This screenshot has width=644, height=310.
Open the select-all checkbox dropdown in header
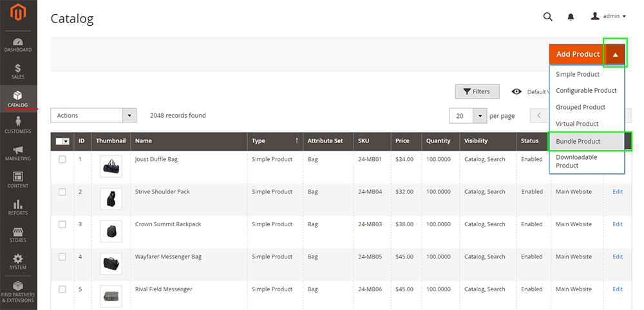[x=66, y=141]
